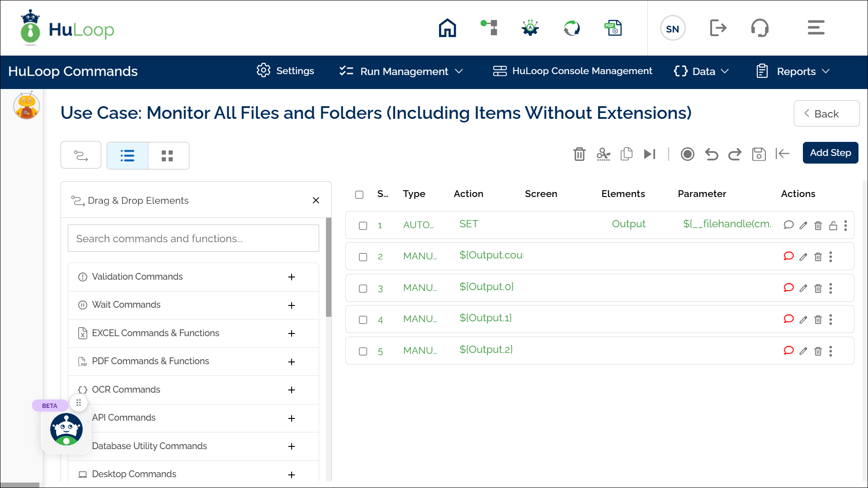Image resolution: width=868 pixels, height=488 pixels.
Task: Check the checkbox for step 1
Action: [x=363, y=225]
